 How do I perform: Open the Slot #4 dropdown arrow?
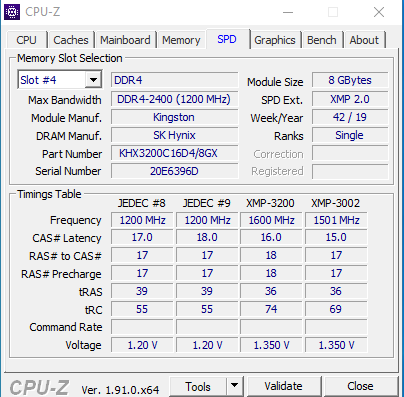coord(93,80)
